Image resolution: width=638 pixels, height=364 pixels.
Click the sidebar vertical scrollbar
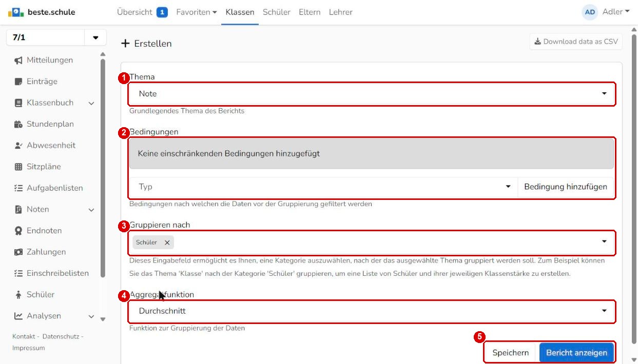tap(103, 169)
